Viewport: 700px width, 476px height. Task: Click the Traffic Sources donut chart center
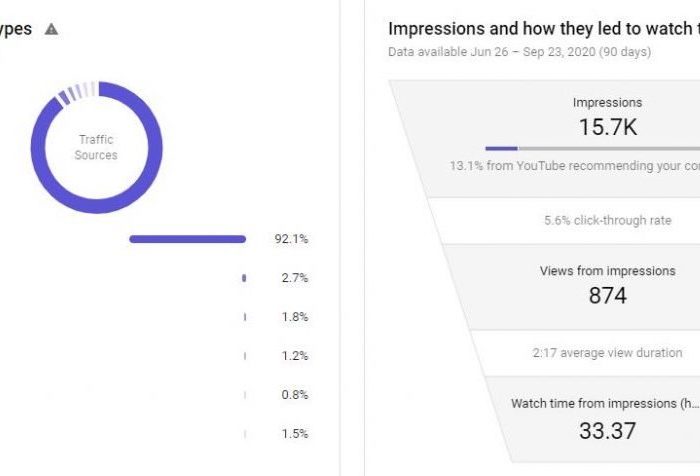click(x=96, y=148)
